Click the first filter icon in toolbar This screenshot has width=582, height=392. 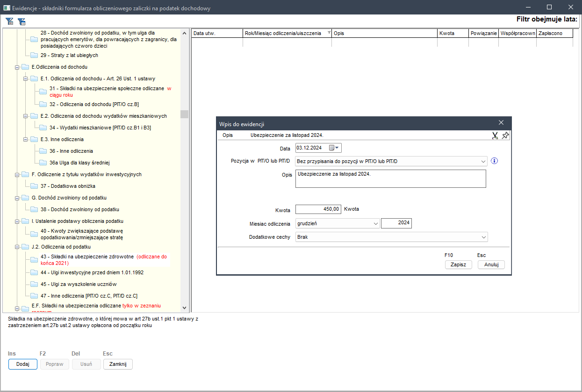coord(9,21)
